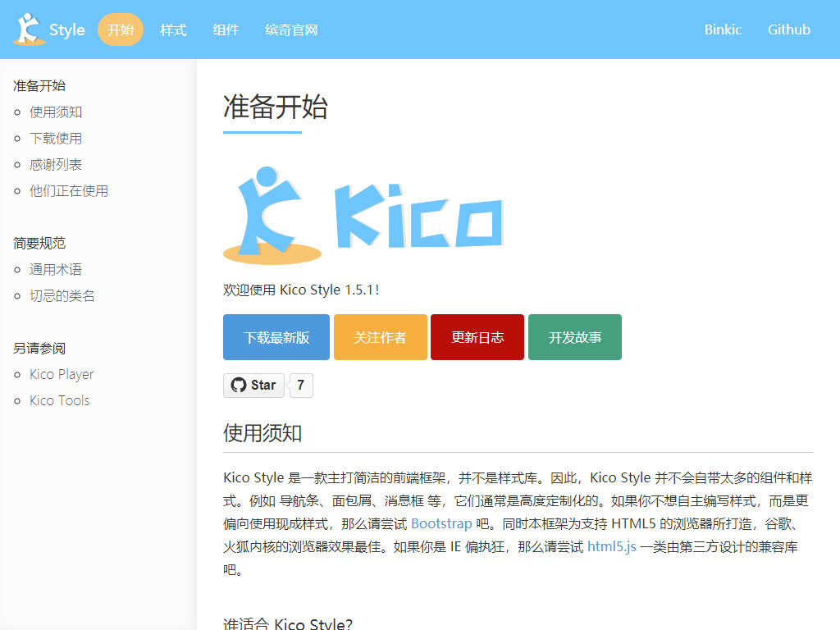Click the red 更新日志 button

coord(477,337)
